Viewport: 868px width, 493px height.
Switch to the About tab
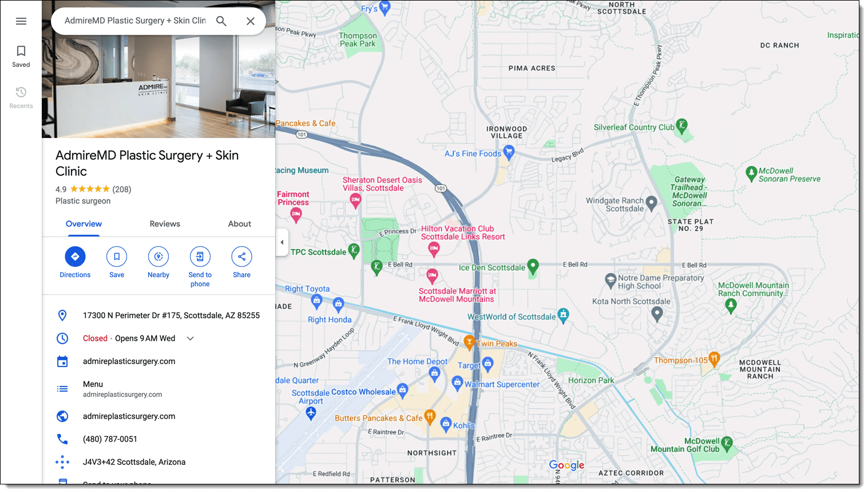(239, 224)
